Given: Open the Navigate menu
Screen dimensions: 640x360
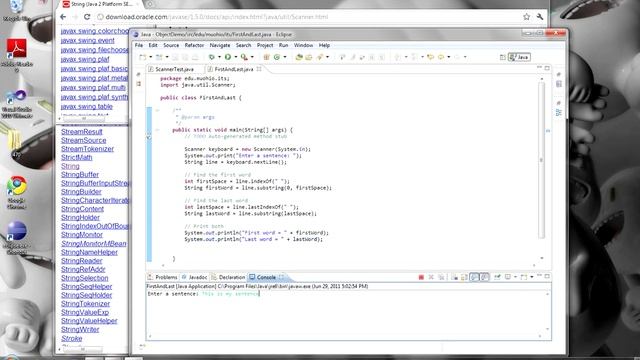Looking at the screenshot, I should (220, 45).
